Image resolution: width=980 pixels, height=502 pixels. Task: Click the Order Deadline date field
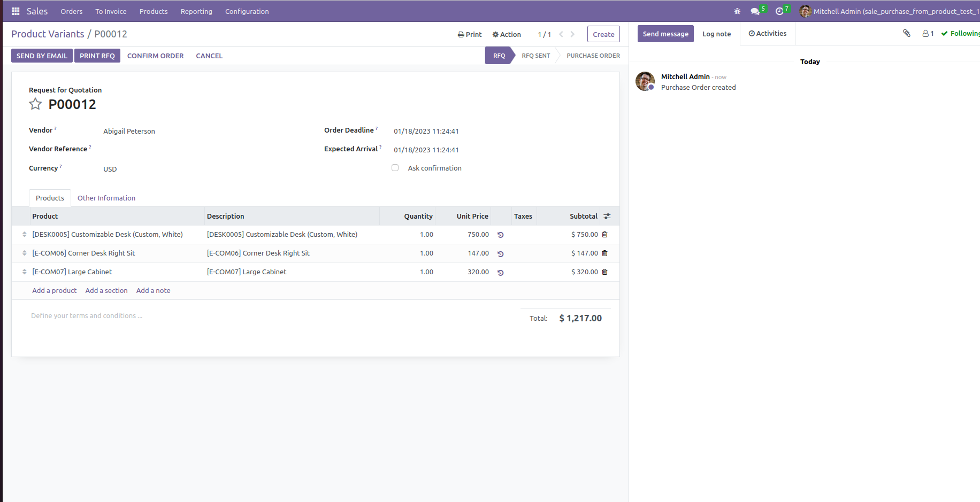point(426,132)
